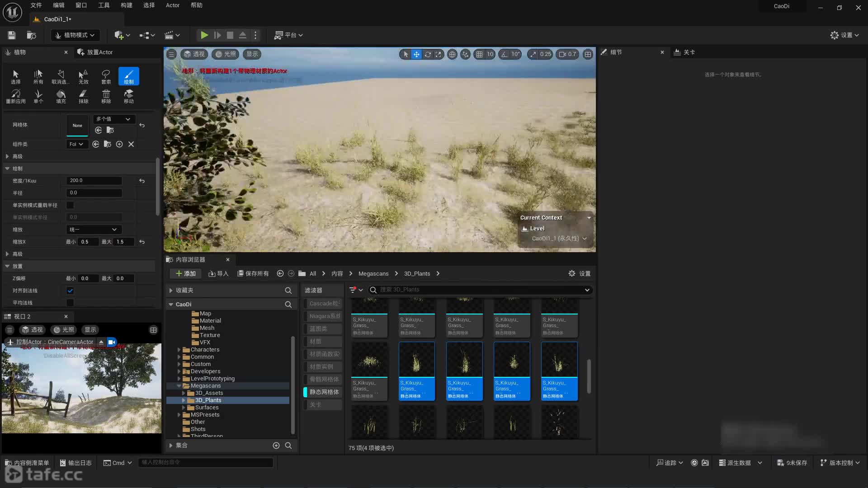
Task: Select the 单个 single instance tool
Action: [x=38, y=96]
